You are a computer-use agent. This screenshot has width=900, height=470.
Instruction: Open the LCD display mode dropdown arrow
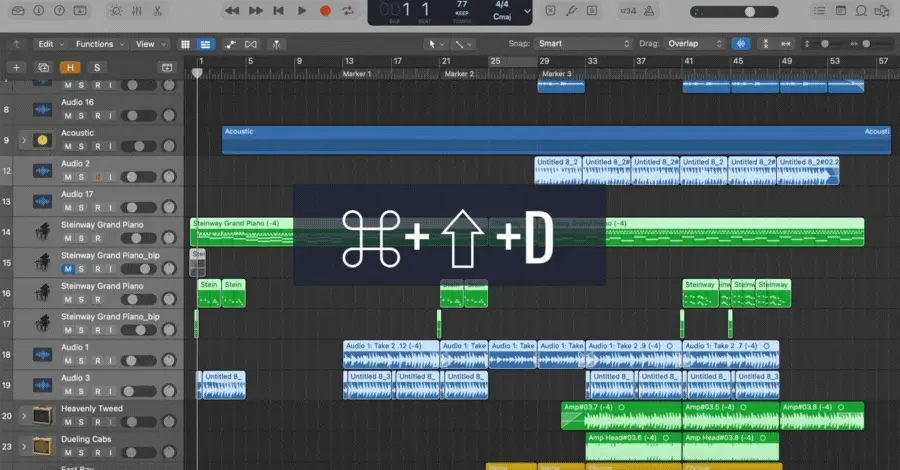527,11
